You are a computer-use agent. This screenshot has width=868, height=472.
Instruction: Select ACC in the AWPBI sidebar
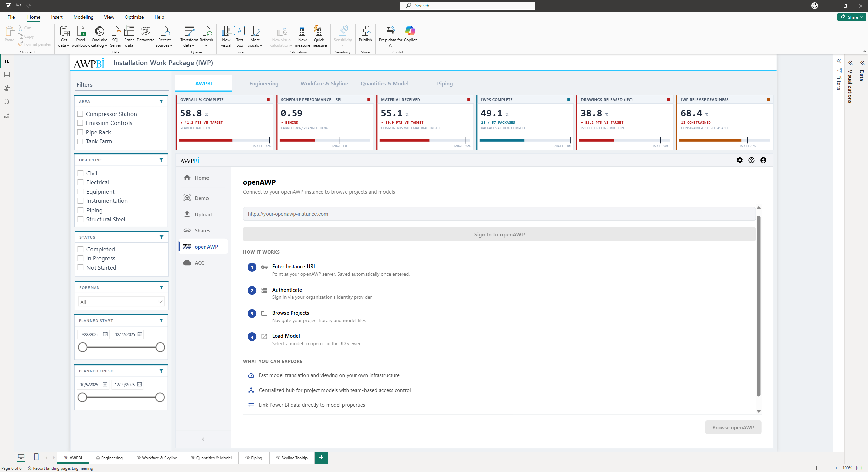[x=203, y=263]
